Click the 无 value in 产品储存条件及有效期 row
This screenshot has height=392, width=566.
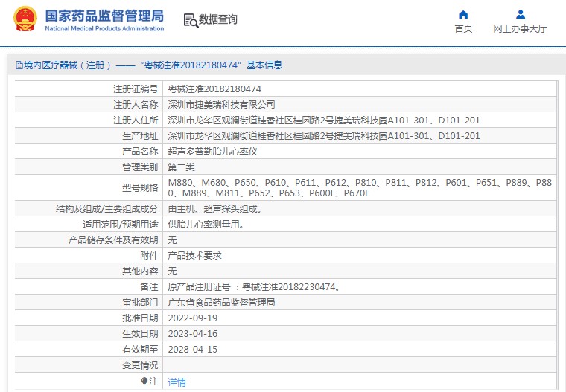[172, 240]
